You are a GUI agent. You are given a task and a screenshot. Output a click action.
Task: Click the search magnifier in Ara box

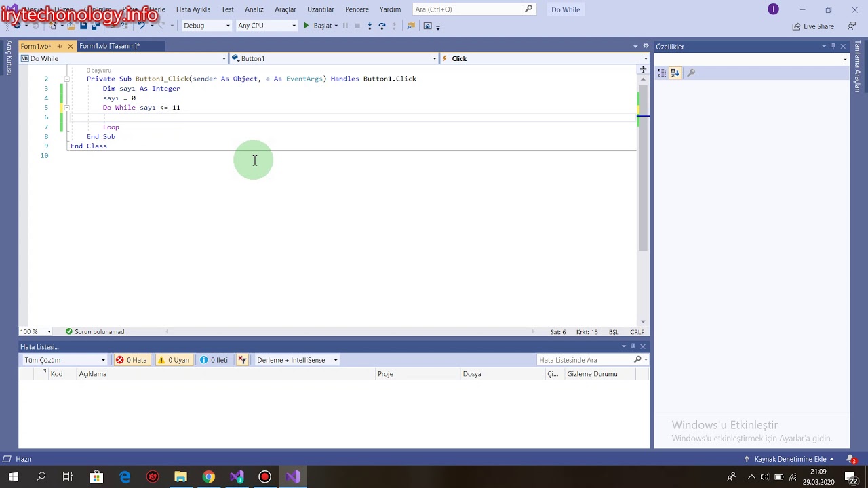(529, 9)
